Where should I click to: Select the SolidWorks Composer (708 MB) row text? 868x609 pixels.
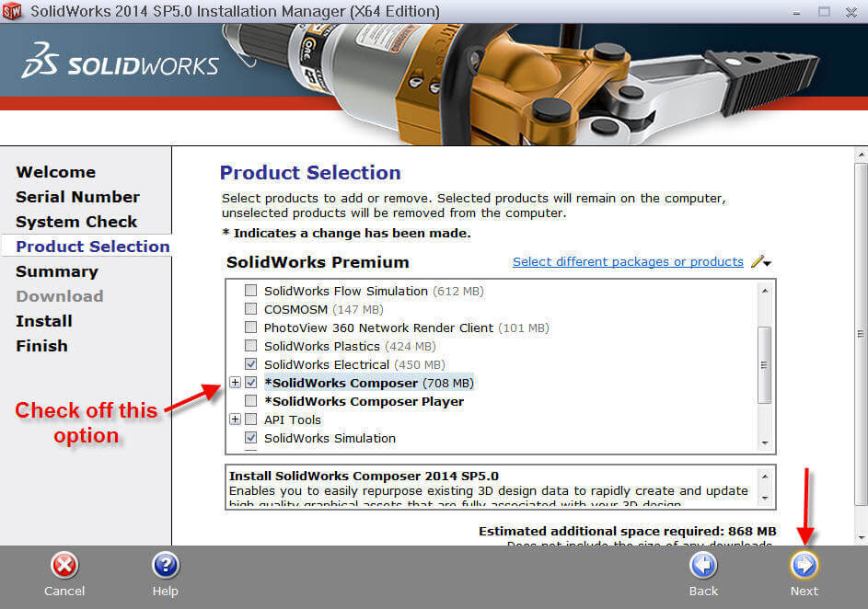click(x=369, y=383)
